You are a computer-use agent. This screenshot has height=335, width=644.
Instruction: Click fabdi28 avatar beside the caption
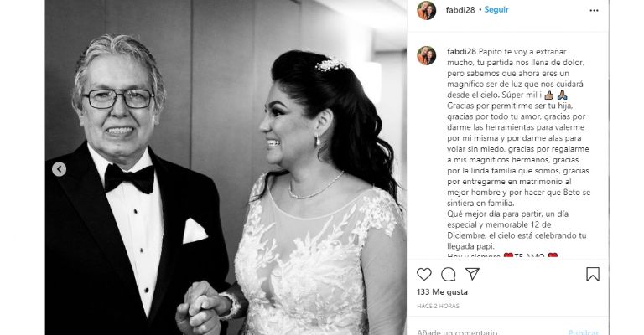(426, 55)
